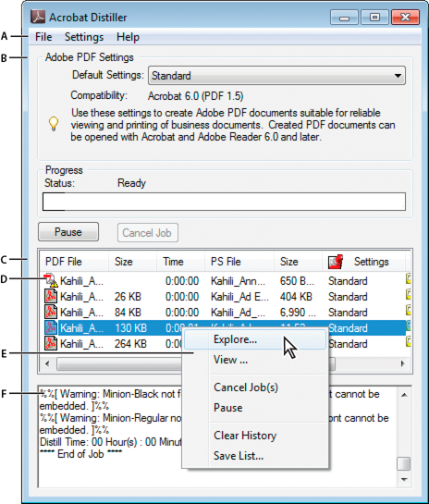
Task: Click the lightbulb tip icon in Adobe PDF Settings
Action: (54, 123)
